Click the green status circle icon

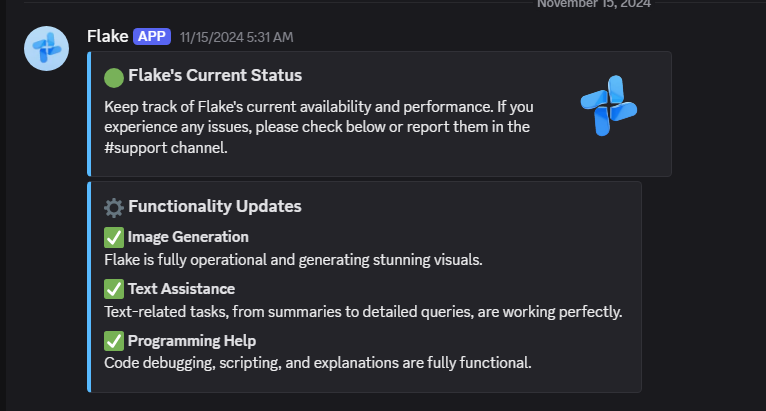114,78
